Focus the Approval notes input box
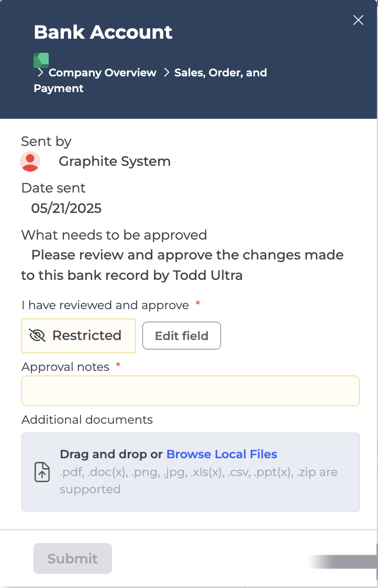Screen dimensions: 378x588 191,391
